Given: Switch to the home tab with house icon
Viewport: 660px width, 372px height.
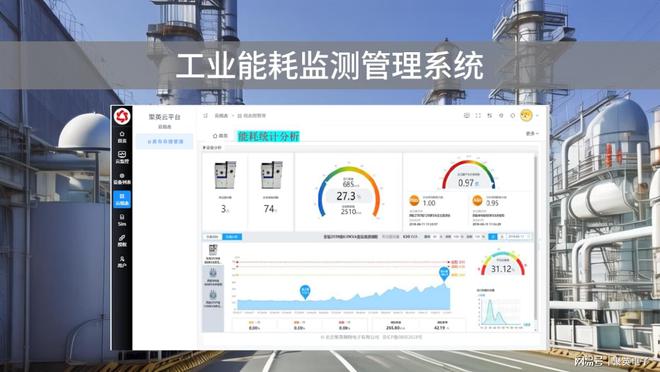Looking at the screenshot, I should [x=220, y=136].
